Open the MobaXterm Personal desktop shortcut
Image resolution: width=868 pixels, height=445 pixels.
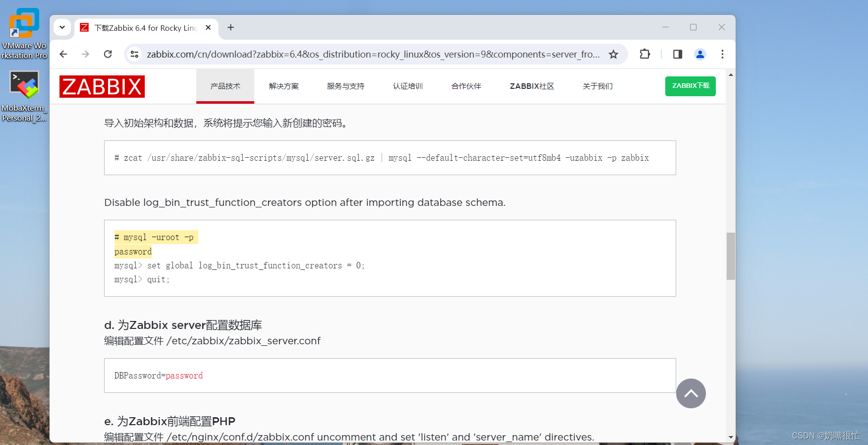[24, 96]
